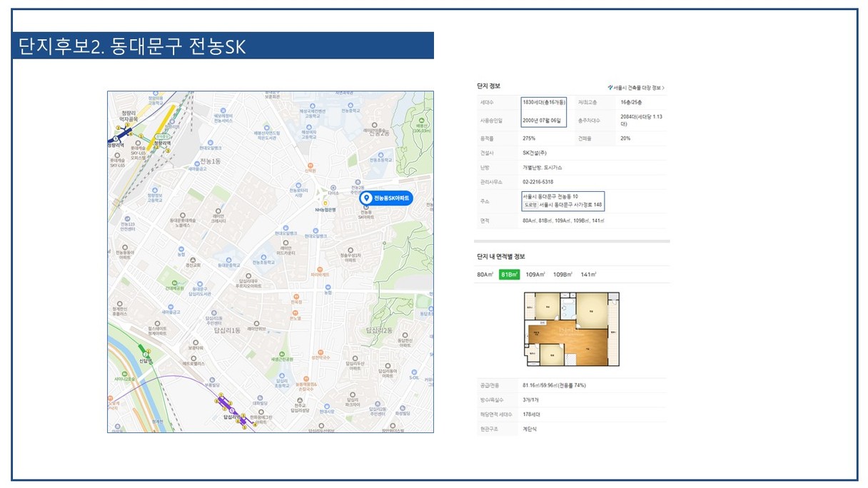Viewport: 868px width, 488px height.
Task: Click the 단지 내 면적별 정보 heading
Action: tap(500, 256)
